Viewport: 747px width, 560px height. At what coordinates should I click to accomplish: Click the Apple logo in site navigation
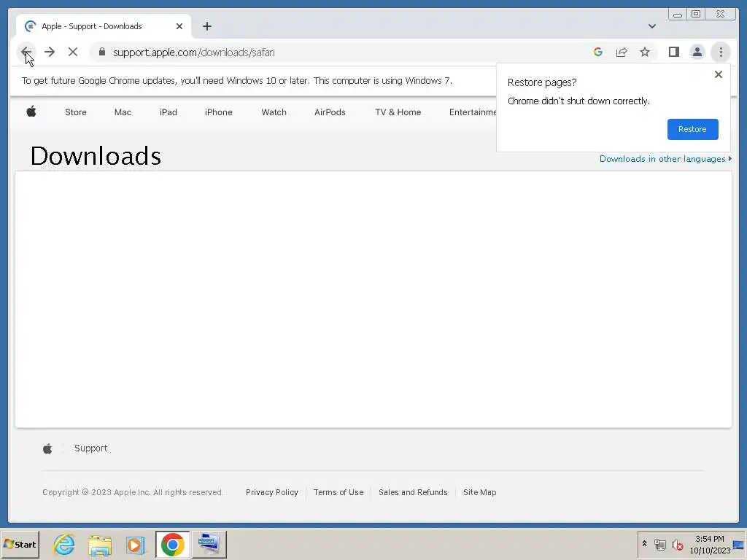[31, 112]
